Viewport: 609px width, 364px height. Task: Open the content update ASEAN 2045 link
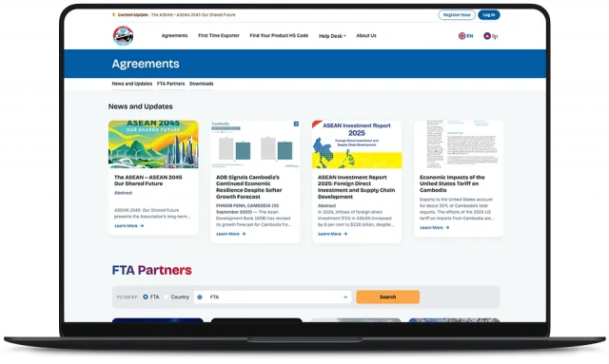pyautogui.click(x=193, y=15)
